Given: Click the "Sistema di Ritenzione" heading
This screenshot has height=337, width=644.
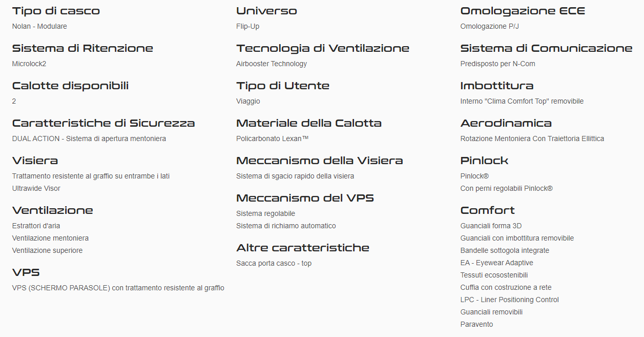Looking at the screenshot, I should [82, 48].
